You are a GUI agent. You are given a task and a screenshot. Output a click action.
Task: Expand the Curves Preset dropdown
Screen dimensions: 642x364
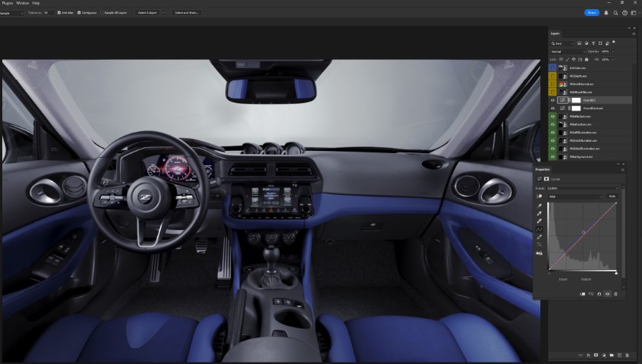pos(581,188)
